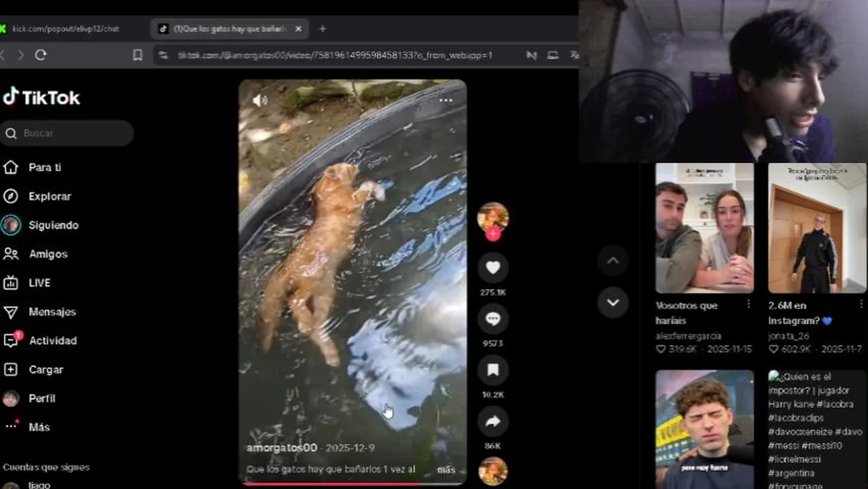The height and width of the screenshot is (489, 868).
Task: Click the sound disc avatar below share
Action: pos(493,471)
